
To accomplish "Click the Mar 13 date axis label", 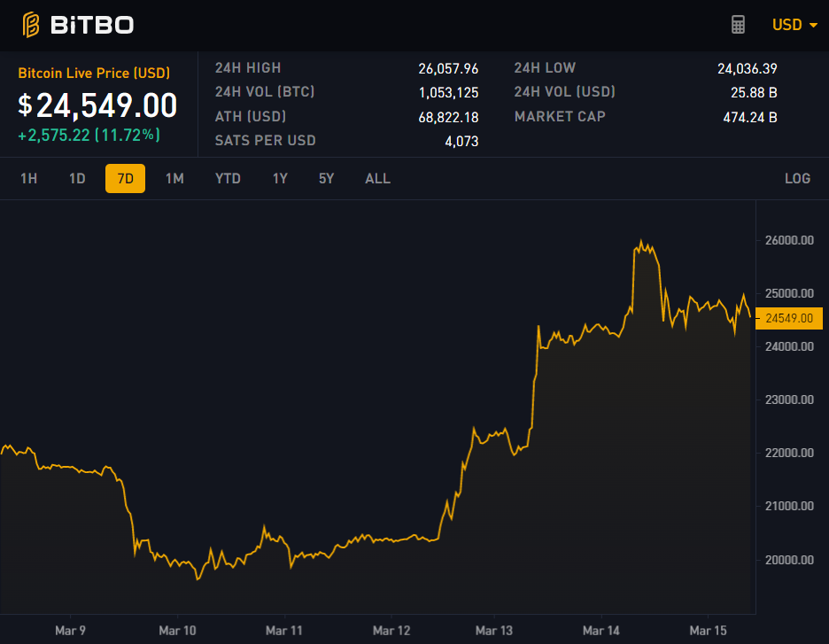I will tap(494, 631).
